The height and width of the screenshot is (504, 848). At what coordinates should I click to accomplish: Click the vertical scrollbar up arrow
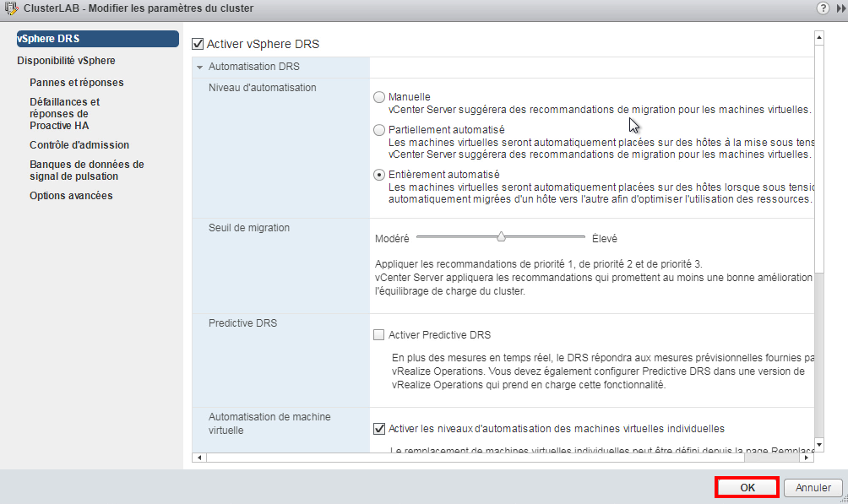(x=818, y=37)
